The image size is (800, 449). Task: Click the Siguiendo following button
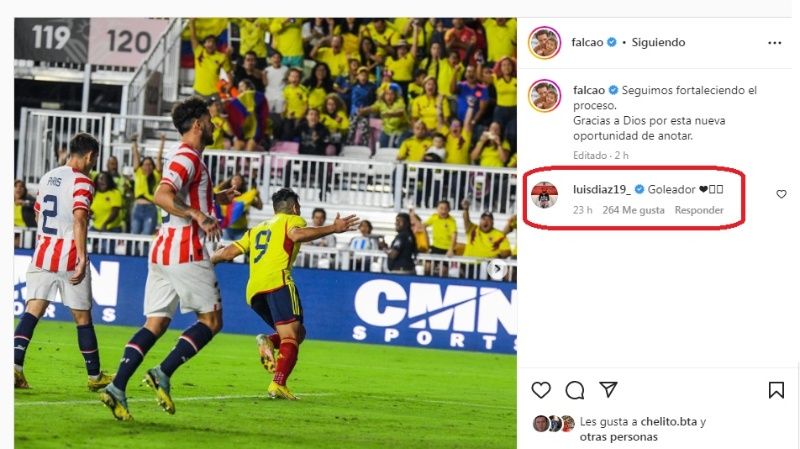tap(658, 42)
